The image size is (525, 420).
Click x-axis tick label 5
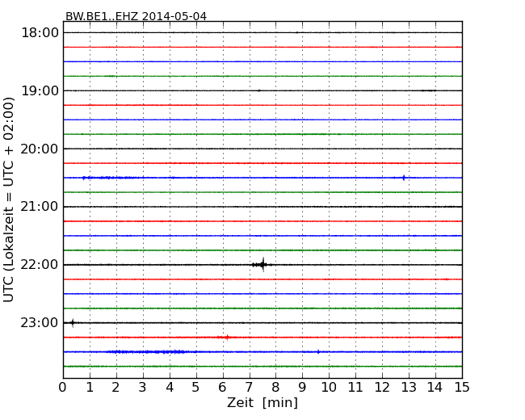click(195, 388)
